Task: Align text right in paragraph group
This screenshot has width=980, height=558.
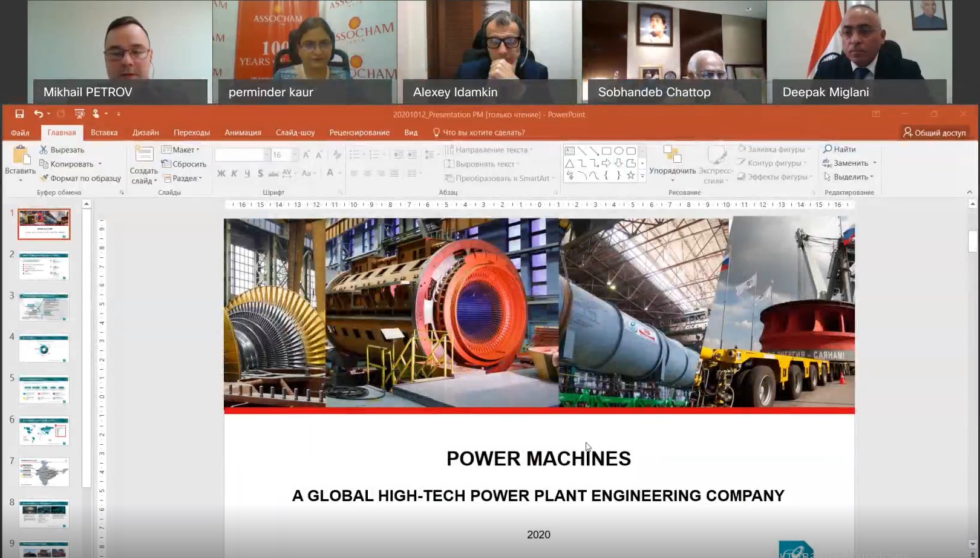Action: pos(381,174)
